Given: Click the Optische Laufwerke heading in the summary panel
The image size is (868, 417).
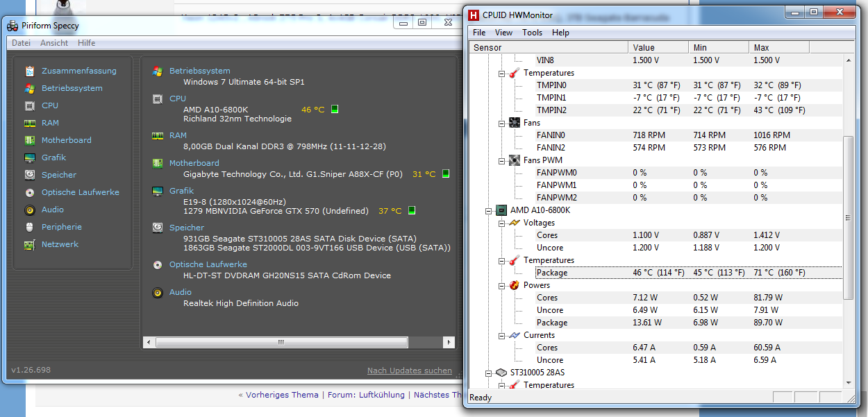Looking at the screenshot, I should click(208, 264).
